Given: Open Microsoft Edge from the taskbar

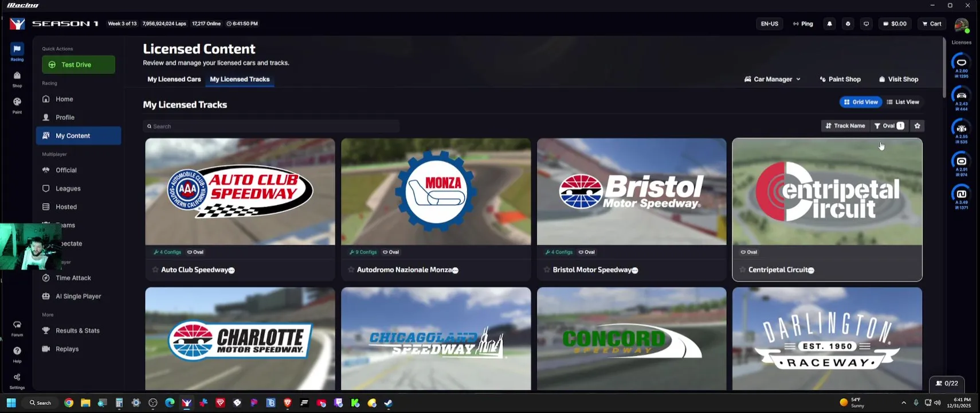Looking at the screenshot, I should pos(170,403).
